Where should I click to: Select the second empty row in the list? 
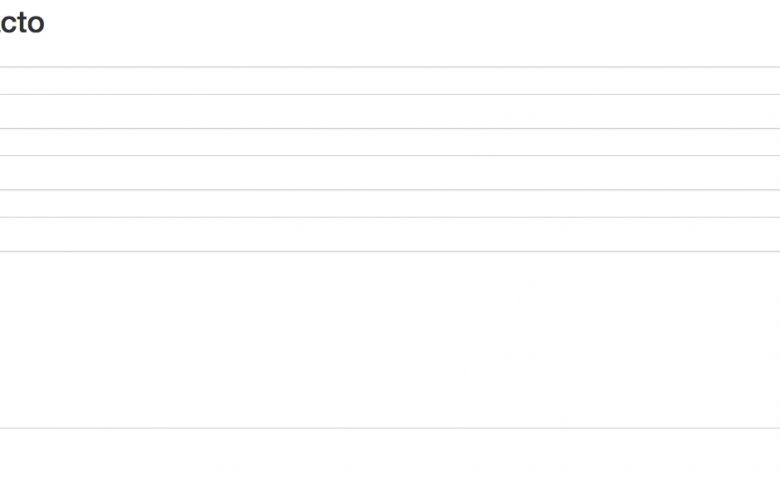click(390, 112)
